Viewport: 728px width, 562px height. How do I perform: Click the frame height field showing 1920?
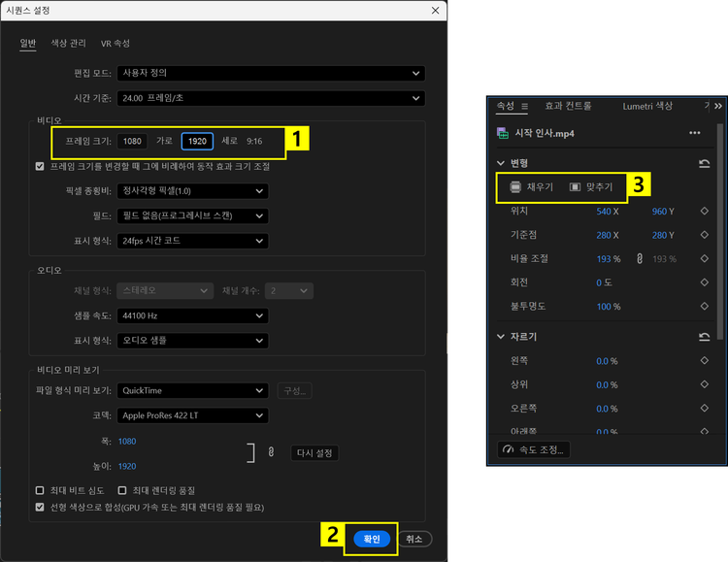tap(197, 141)
